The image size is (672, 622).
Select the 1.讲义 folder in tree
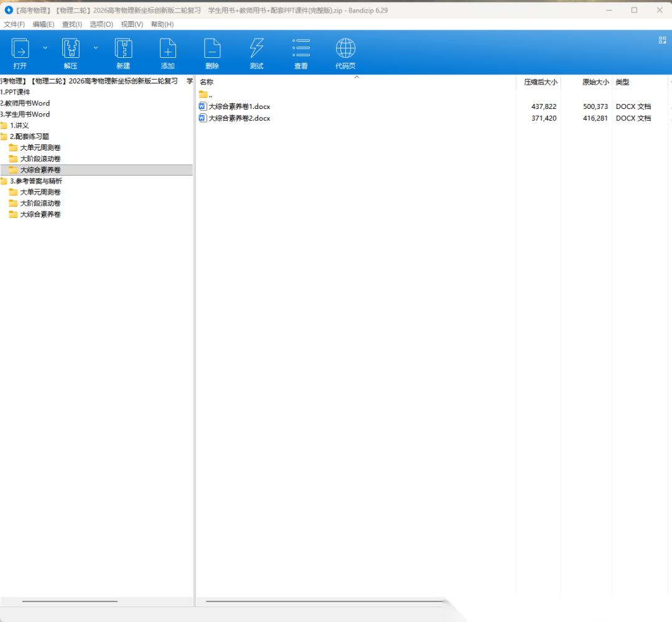pos(19,126)
